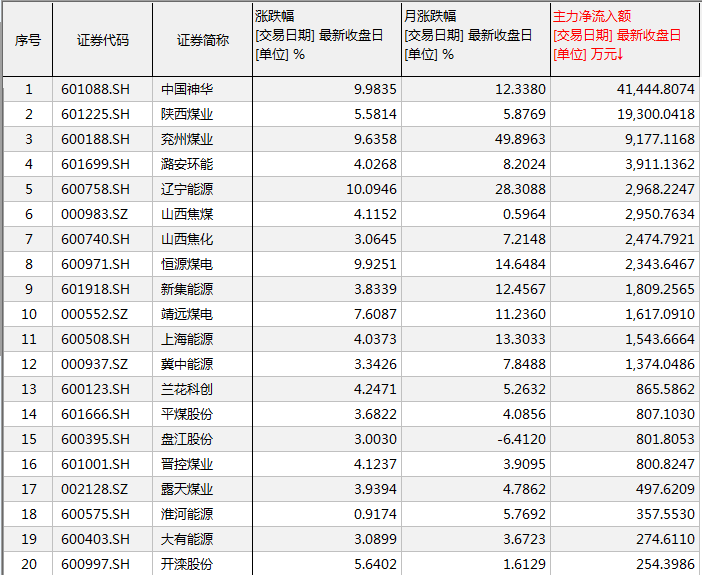Select stock name 兰花科创

(187, 389)
